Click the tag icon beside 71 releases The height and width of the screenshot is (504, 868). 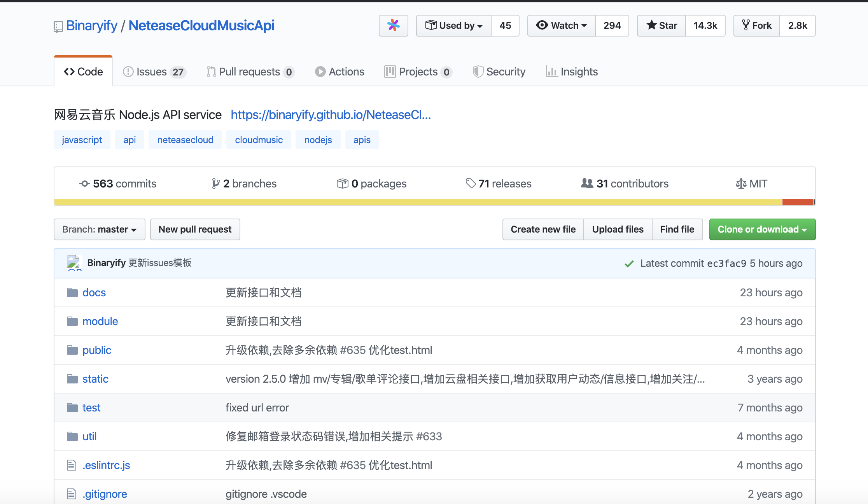[x=470, y=183]
